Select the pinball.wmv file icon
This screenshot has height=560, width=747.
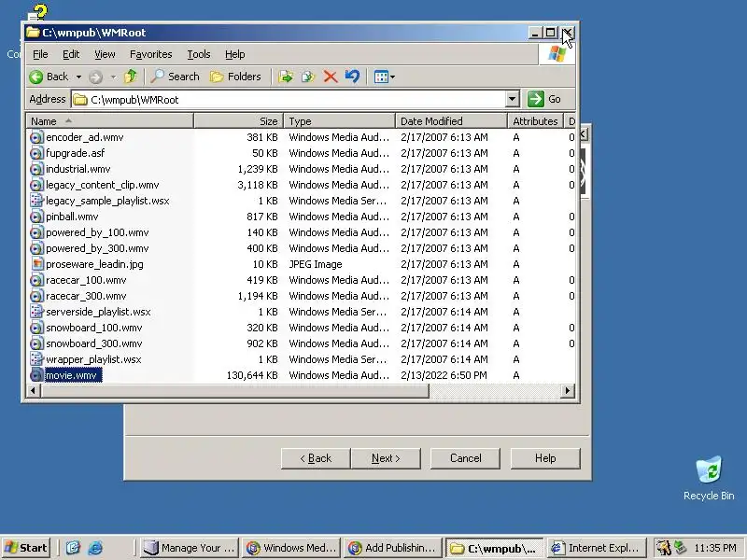pyautogui.click(x=36, y=217)
